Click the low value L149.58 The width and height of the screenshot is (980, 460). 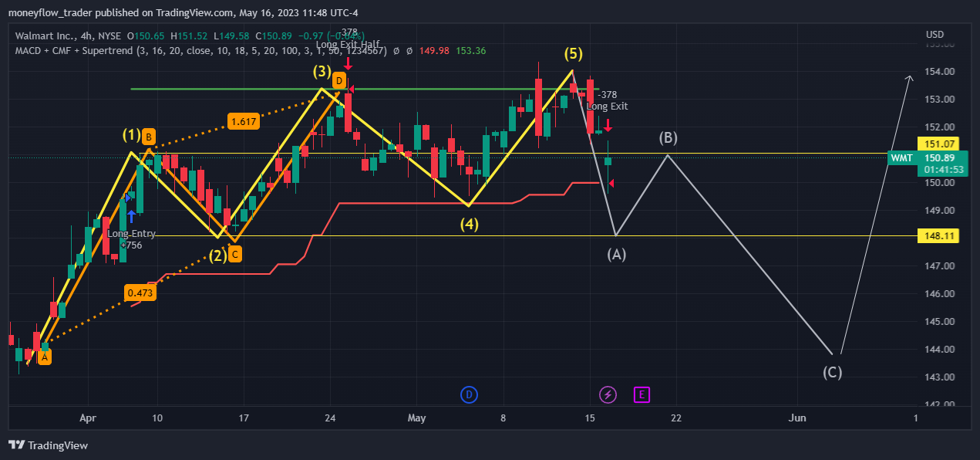233,36
